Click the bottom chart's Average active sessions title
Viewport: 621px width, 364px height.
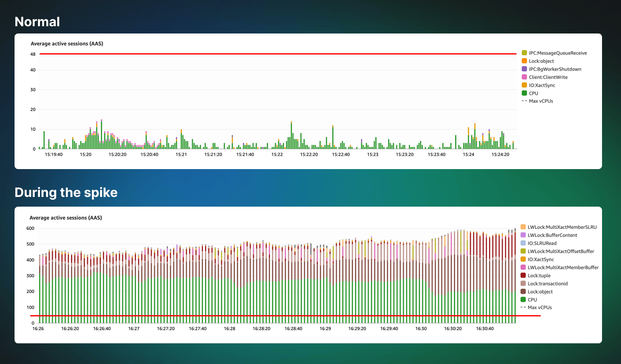66,218
